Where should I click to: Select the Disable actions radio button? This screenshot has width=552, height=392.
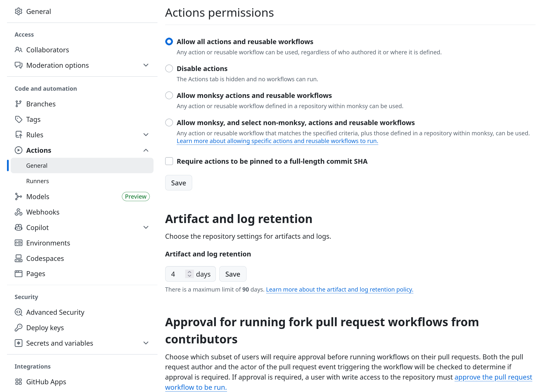[169, 68]
